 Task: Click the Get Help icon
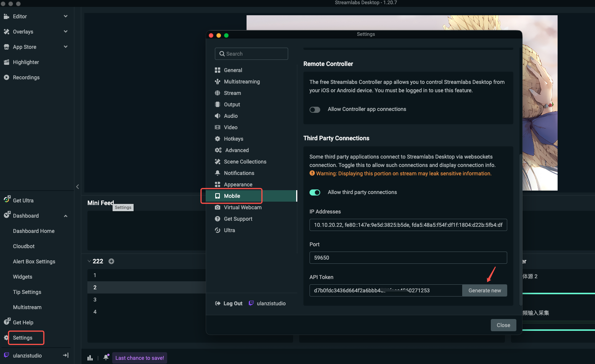(x=7, y=321)
